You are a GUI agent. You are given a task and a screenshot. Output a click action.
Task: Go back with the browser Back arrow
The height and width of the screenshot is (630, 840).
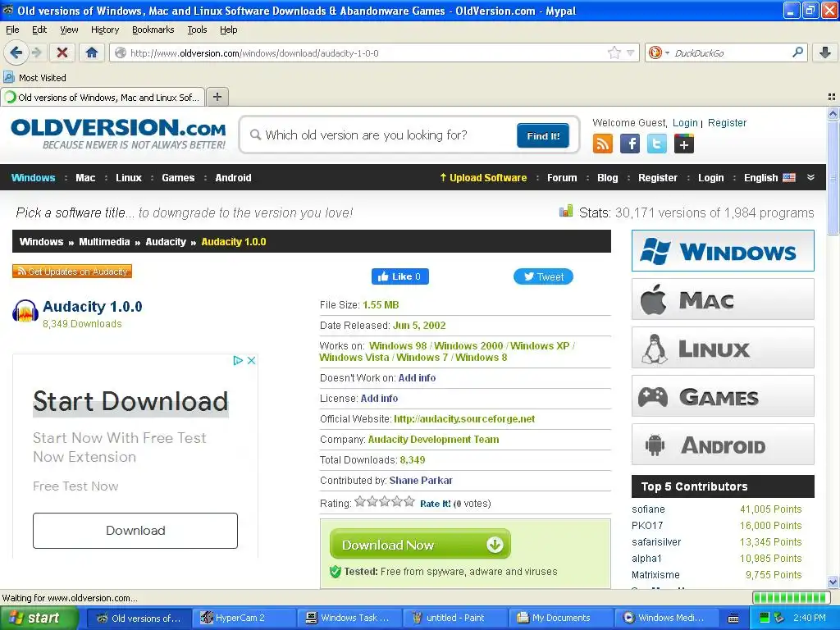[16, 52]
